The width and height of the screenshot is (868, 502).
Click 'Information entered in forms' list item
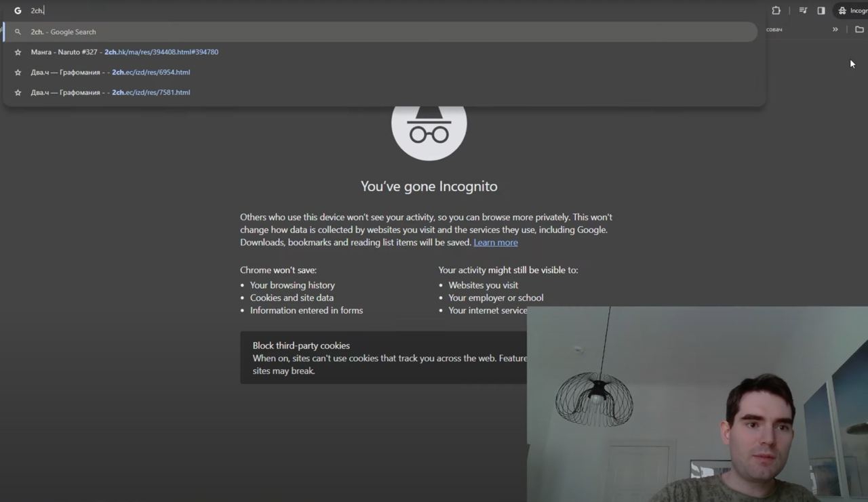[307, 310]
